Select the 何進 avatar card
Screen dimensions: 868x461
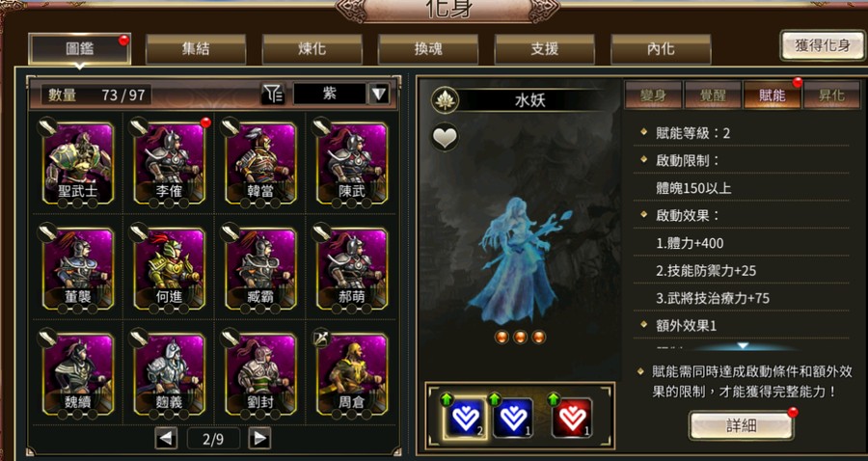(x=170, y=269)
